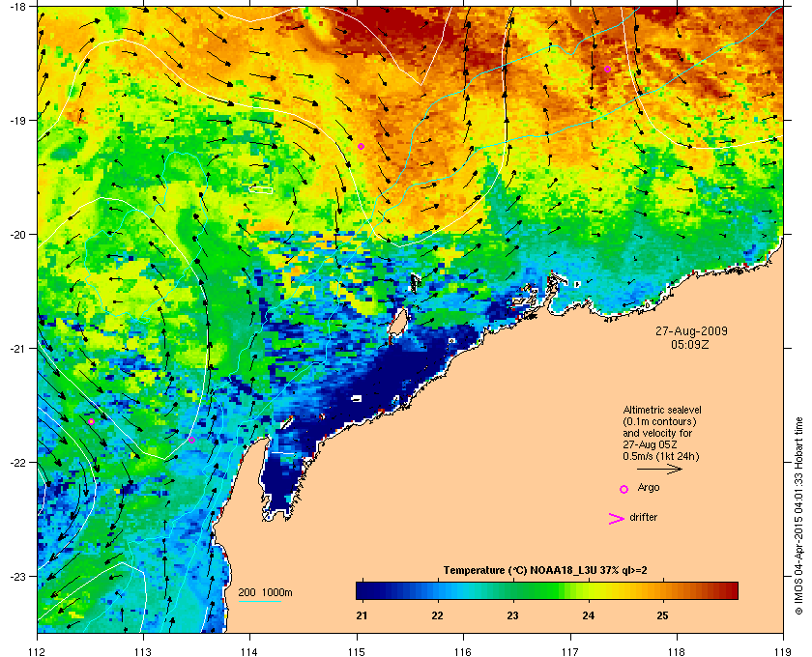Screen dimensions: 812x657
Task: Click the Argo float marker near 117.3E 18.5S
Action: 608,70
